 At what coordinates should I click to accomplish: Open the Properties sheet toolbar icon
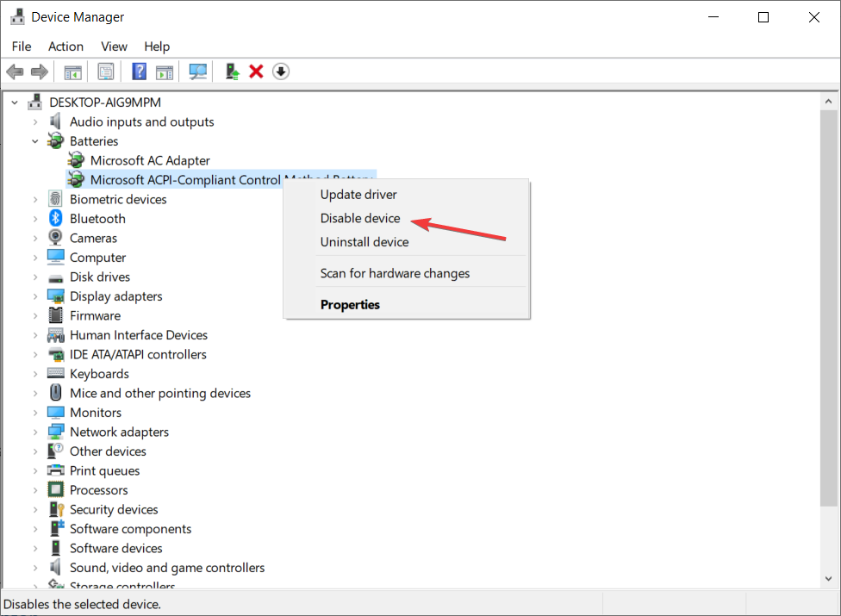106,72
